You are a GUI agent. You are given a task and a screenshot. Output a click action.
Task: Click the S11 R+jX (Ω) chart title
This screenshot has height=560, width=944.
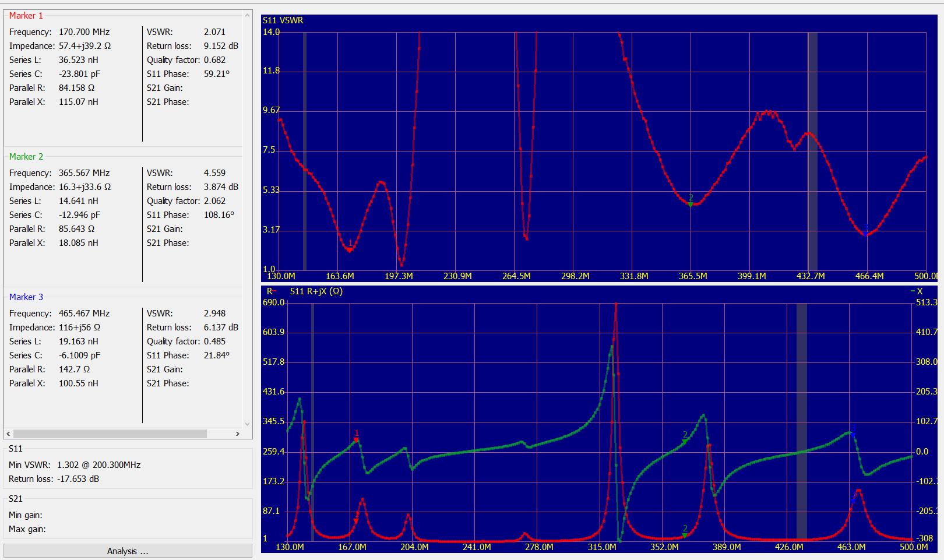(316, 291)
